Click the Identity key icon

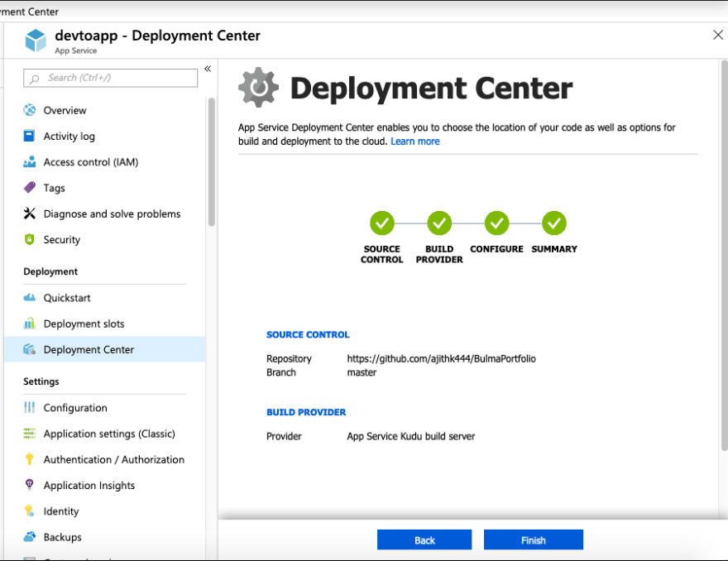29,511
